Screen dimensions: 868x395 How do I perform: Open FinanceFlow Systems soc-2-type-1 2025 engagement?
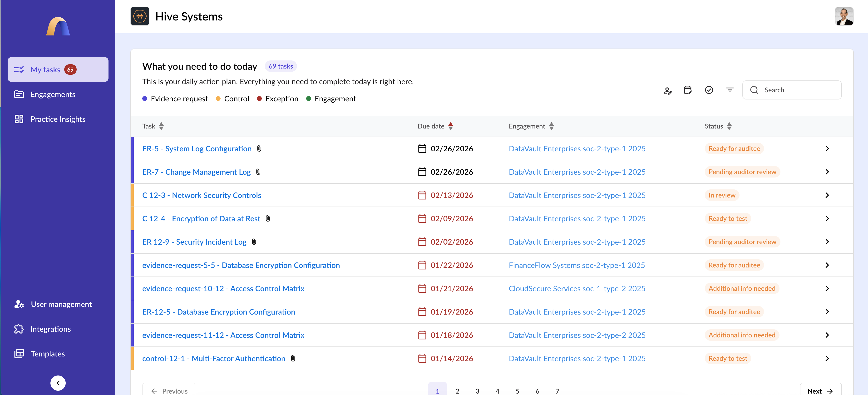pos(577,265)
